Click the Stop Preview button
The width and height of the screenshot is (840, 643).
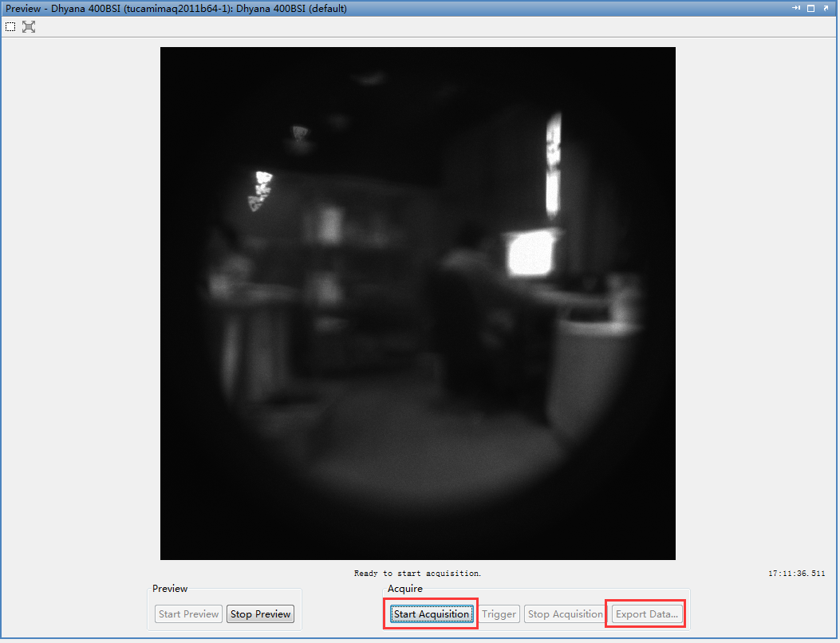click(x=260, y=614)
